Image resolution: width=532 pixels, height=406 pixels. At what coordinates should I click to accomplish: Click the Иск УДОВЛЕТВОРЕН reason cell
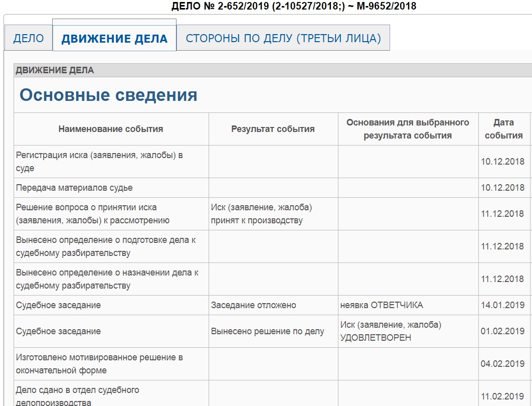pyautogui.click(x=391, y=331)
